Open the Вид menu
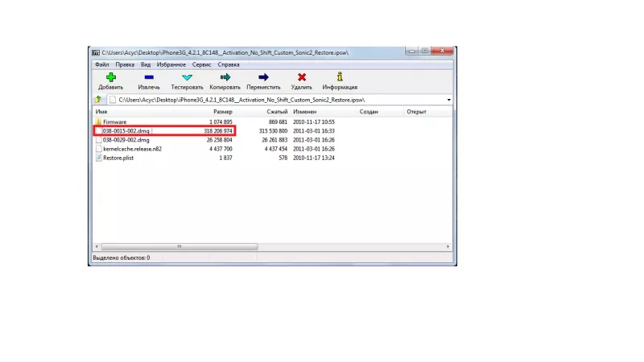This screenshot has width=644, height=362. [x=146, y=64]
